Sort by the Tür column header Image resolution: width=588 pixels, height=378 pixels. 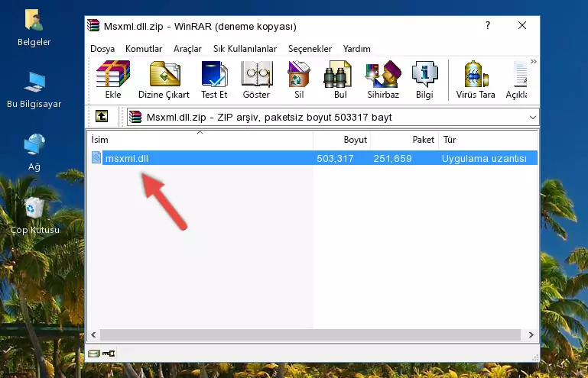[488, 140]
